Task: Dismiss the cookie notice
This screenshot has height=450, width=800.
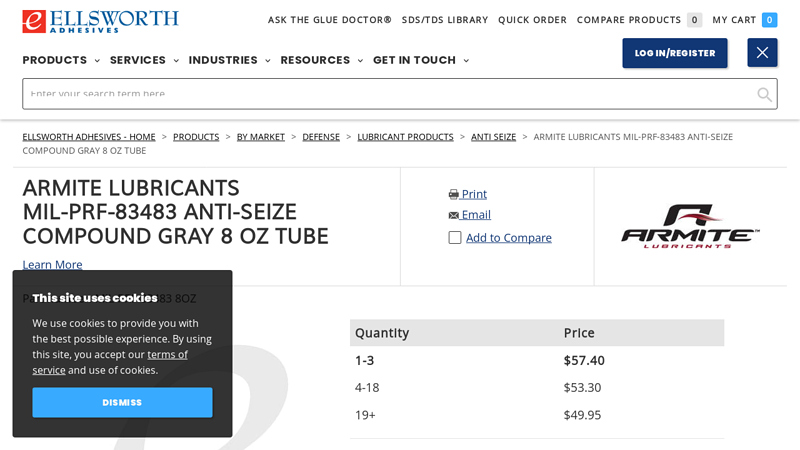Action: pos(122,402)
